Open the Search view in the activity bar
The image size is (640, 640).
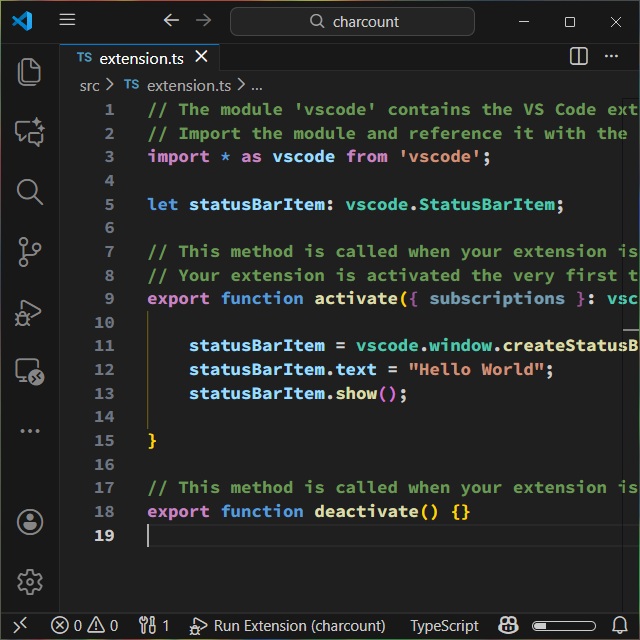tap(30, 192)
